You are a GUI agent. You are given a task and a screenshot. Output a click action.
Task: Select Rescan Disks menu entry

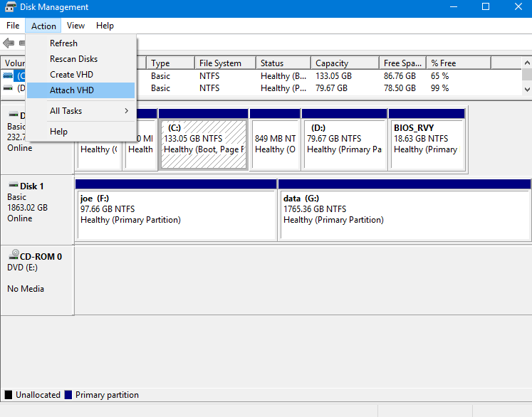coord(73,59)
